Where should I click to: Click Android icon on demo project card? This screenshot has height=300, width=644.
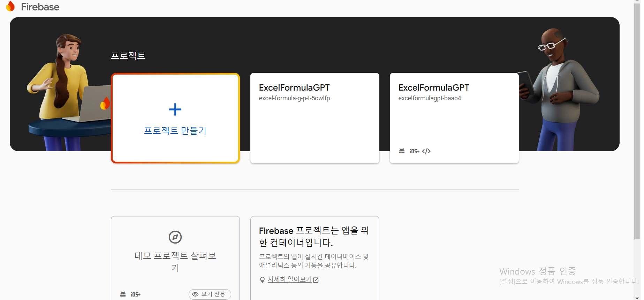123,294
